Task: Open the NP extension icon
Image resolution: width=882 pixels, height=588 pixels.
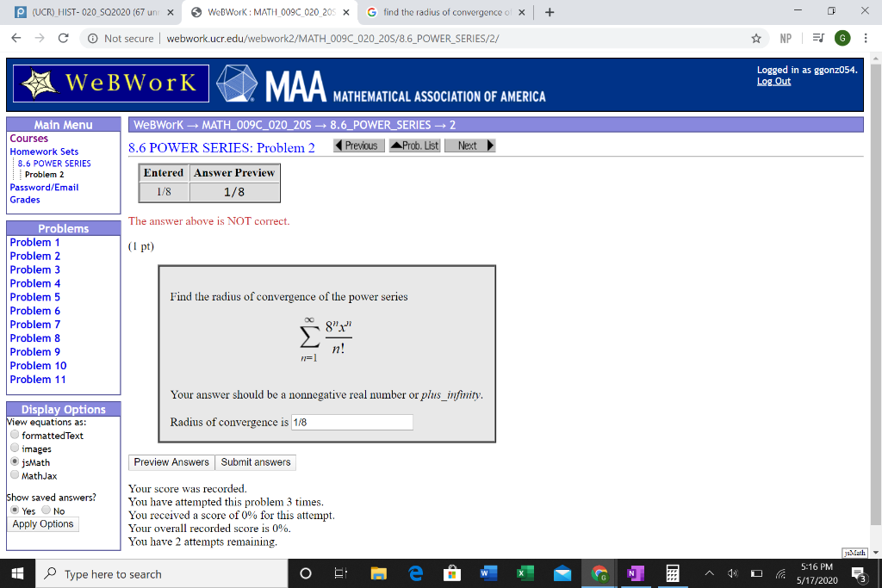Action: click(786, 39)
